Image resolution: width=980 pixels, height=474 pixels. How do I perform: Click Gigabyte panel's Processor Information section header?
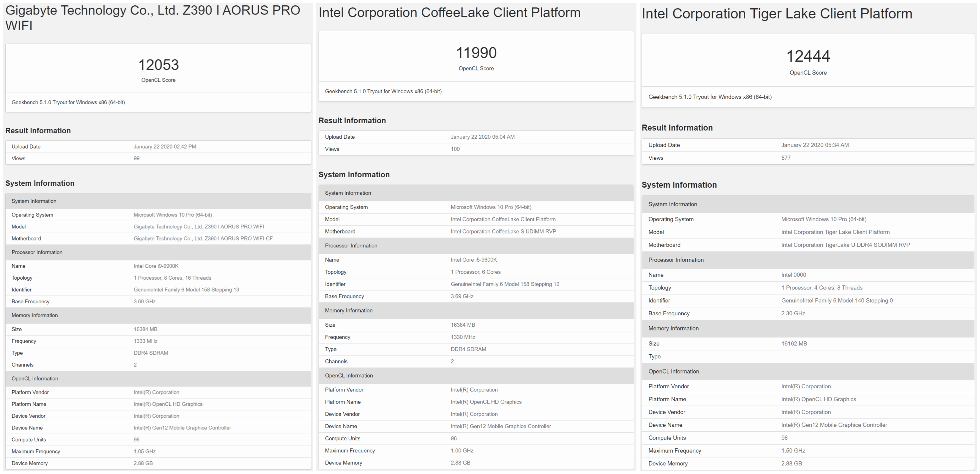158,252
